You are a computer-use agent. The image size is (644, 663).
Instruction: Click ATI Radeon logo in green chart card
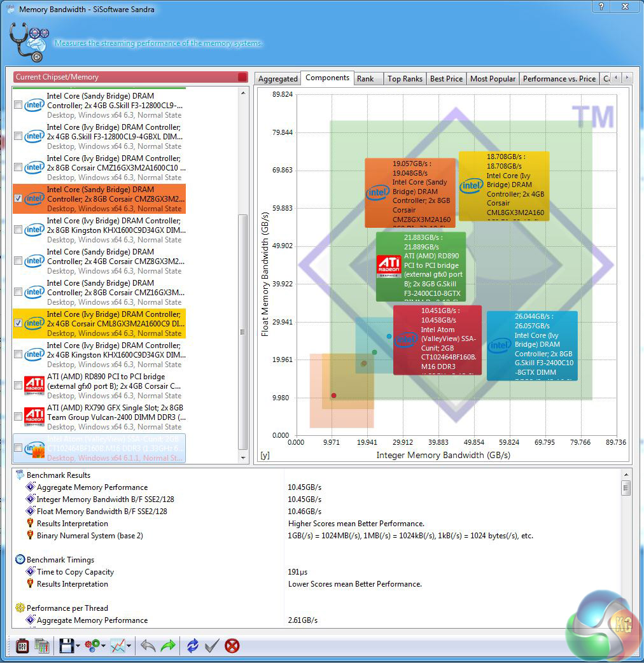click(x=389, y=266)
